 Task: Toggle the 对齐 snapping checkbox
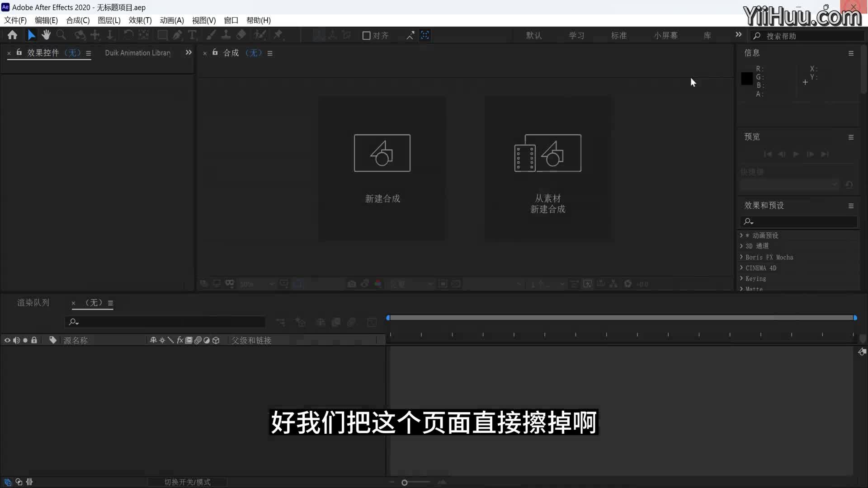coord(367,35)
